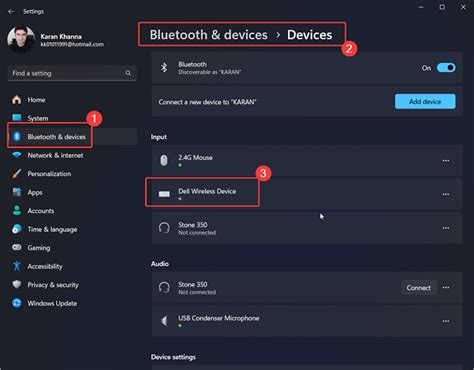474x370 pixels.
Task: Click the USB Condenser Microphone speaker icon
Action: pyautogui.click(x=164, y=321)
